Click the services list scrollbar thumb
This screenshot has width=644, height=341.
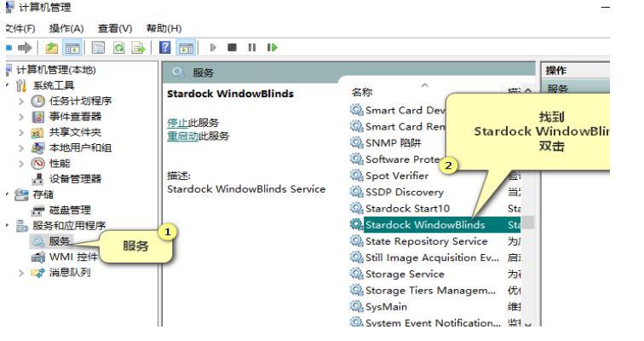[x=528, y=223]
